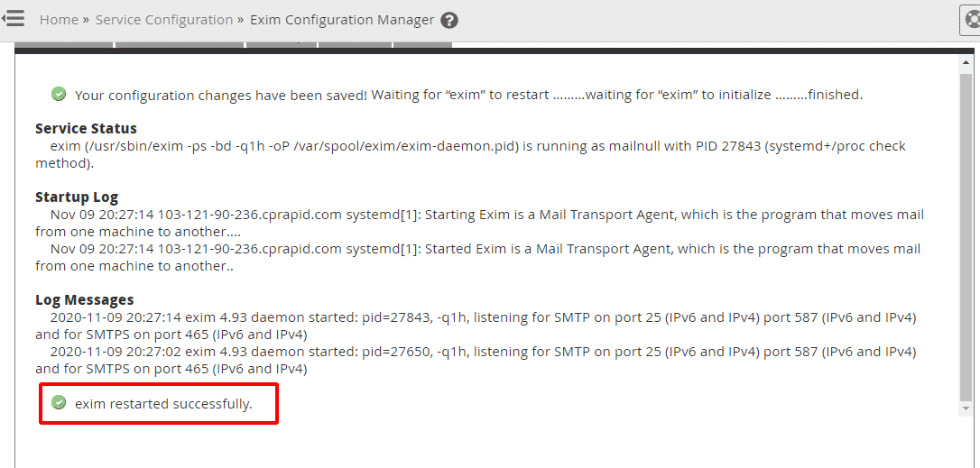Click the Log Messages heading
Screen dimensions: 980x468
[x=84, y=299]
